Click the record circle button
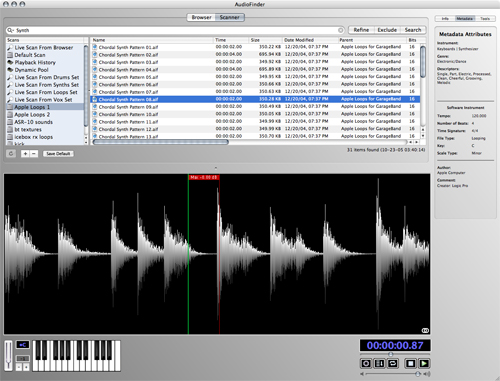Screen dimensions: 500x381 366,363
